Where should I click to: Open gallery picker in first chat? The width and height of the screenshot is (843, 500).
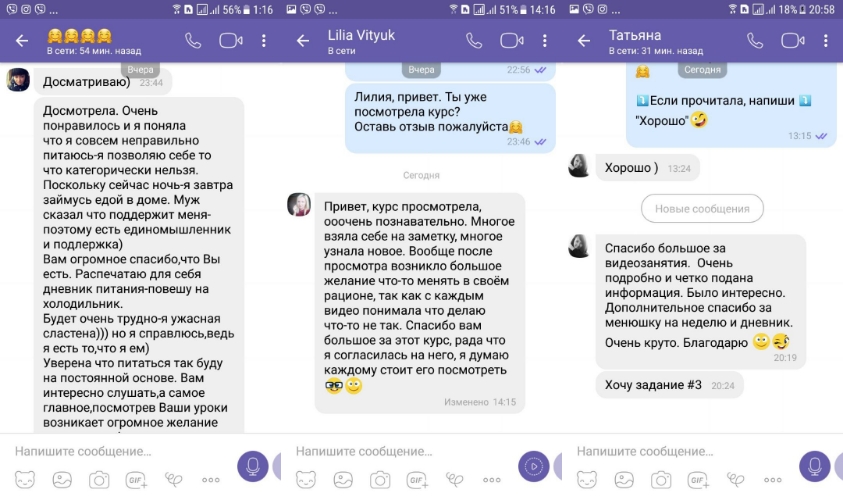62,480
